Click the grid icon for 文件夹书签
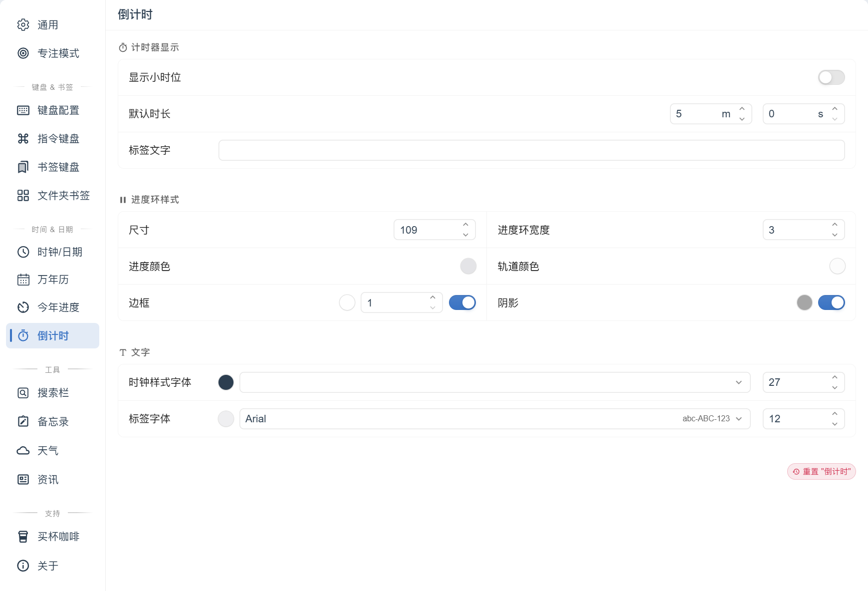The width and height of the screenshot is (868, 591). click(x=23, y=196)
